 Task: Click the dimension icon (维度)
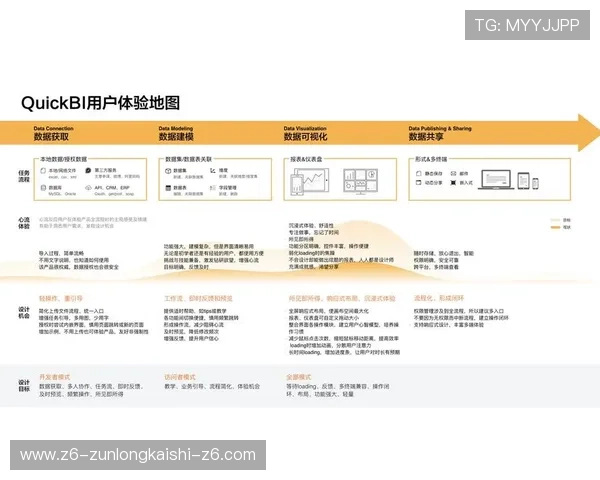pyautogui.click(x=213, y=171)
